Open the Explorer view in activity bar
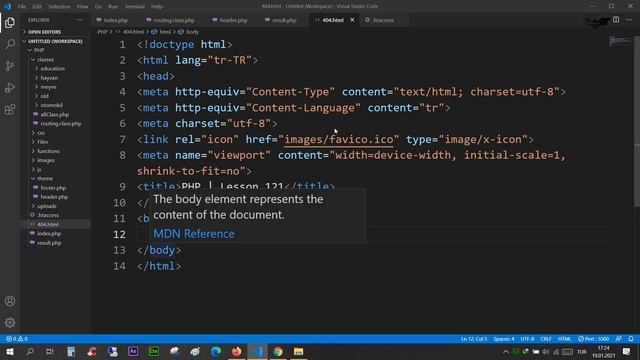This screenshot has width=640, height=360. click(10, 22)
